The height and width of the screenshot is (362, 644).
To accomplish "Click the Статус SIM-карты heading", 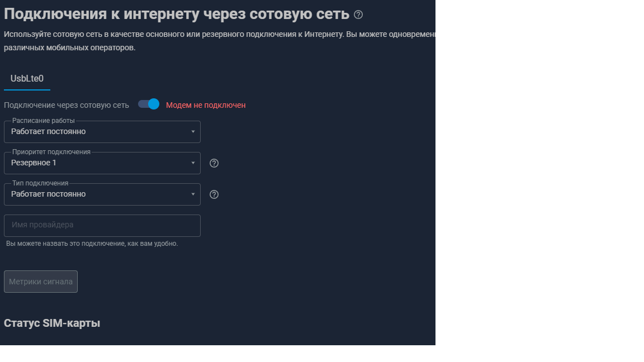I will coord(52,323).
